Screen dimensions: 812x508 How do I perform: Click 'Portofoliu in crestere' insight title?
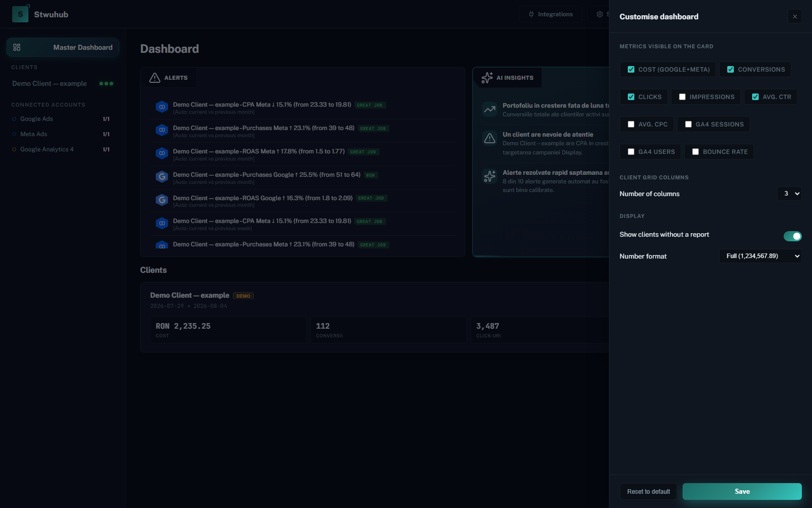[556, 106]
